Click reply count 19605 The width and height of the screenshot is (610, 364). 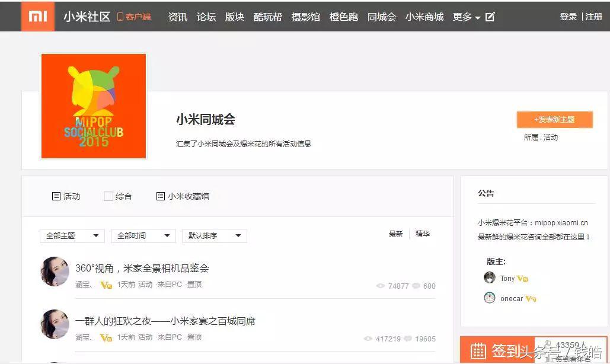425,339
